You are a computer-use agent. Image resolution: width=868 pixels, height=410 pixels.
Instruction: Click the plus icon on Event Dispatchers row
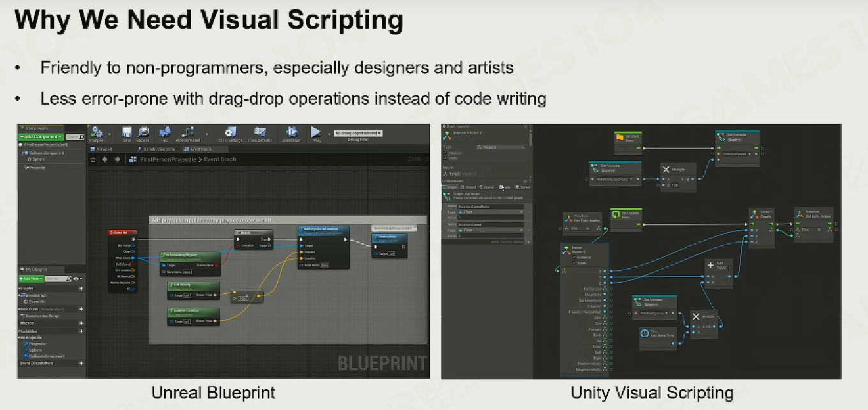[81, 363]
